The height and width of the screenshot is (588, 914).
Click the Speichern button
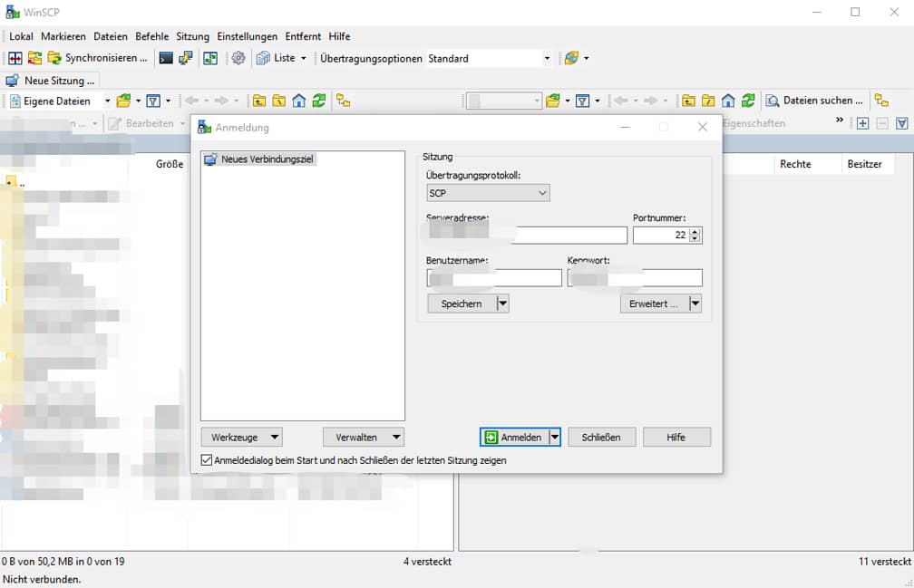[462, 304]
